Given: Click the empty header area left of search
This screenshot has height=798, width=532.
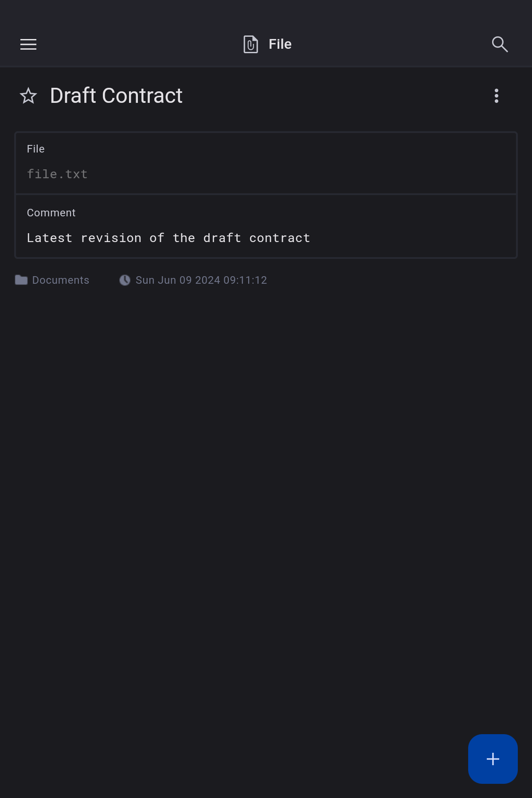Looking at the screenshot, I should tap(390, 44).
